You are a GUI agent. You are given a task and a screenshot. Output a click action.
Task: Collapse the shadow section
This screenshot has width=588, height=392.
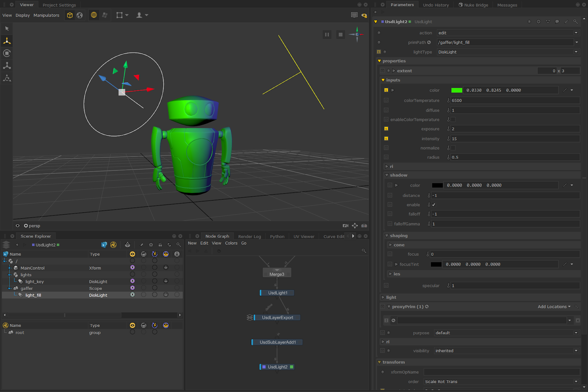point(387,175)
